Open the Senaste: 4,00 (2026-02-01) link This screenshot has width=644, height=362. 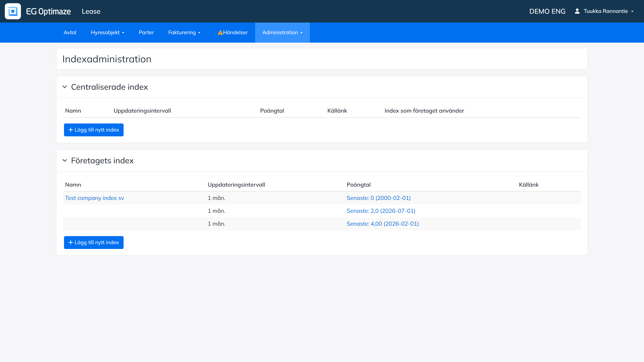pyautogui.click(x=383, y=224)
